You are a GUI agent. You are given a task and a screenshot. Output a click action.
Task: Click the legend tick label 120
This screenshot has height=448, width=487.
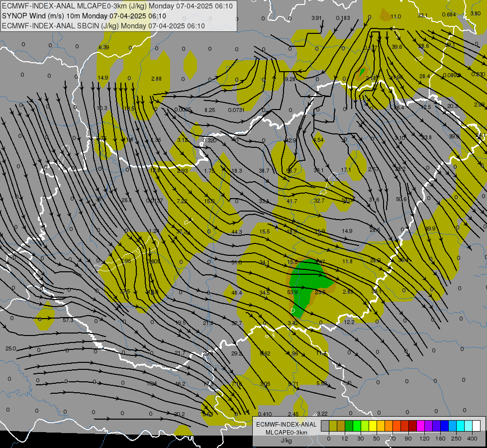click(424, 439)
